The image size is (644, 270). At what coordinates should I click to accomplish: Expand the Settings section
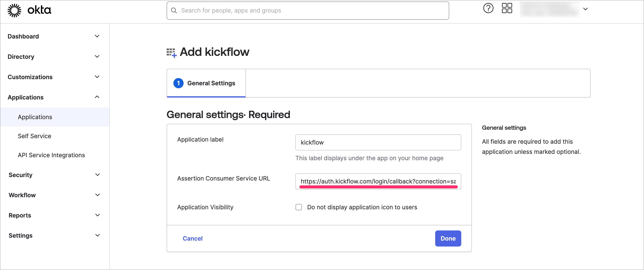pyautogui.click(x=54, y=235)
